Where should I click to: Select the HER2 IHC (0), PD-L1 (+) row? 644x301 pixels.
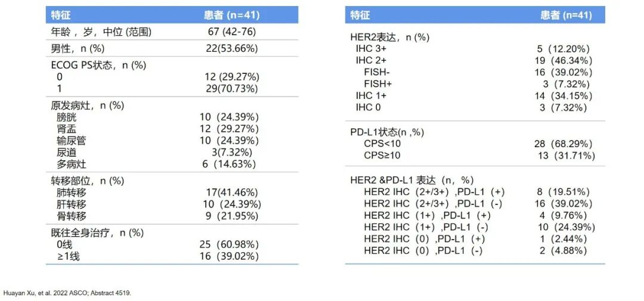click(475, 239)
